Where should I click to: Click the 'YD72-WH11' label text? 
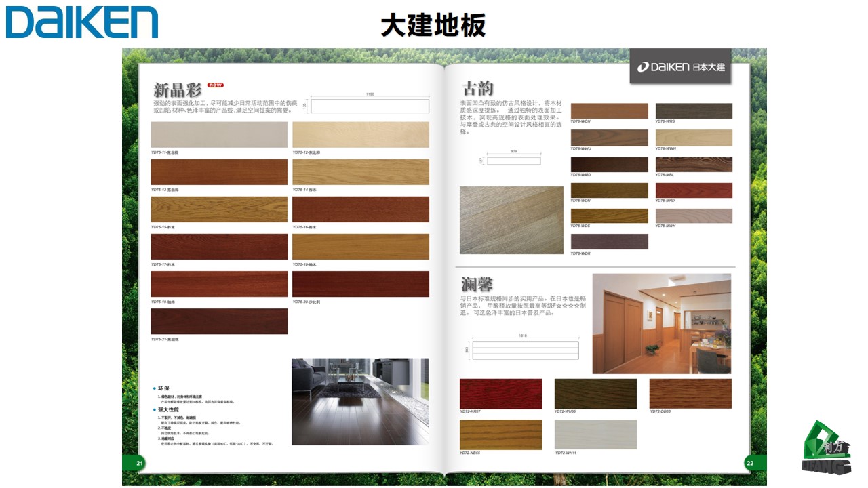[x=566, y=453]
